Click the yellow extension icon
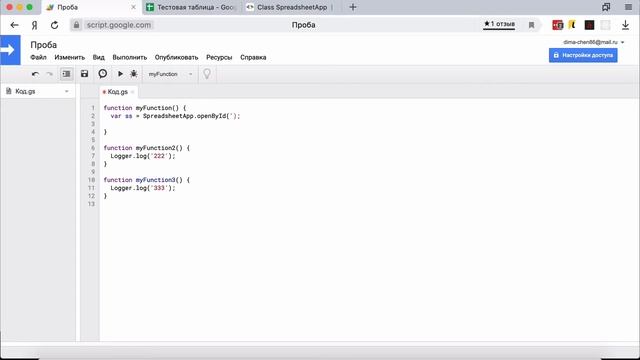The height and width of the screenshot is (360, 640). pyautogui.click(x=572, y=25)
